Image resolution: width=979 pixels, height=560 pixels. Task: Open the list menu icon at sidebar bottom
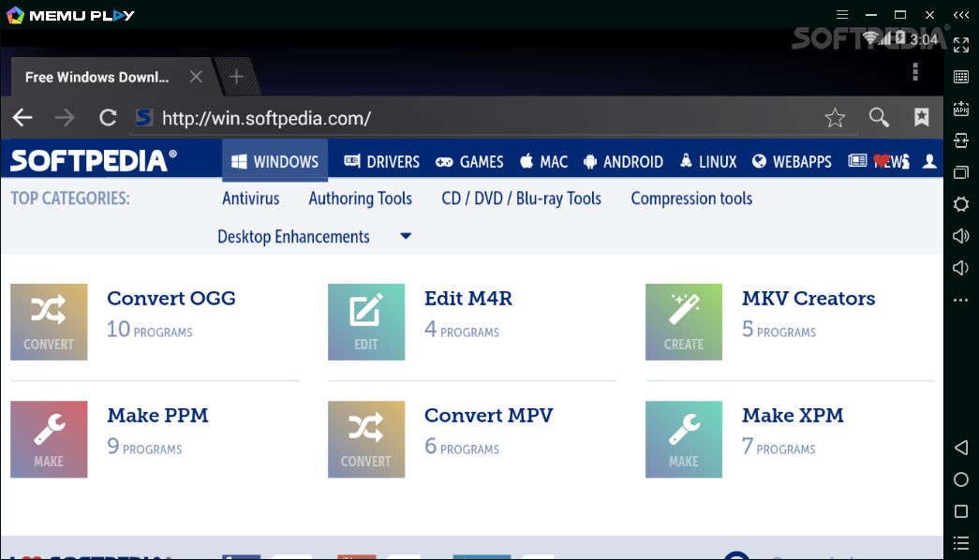point(961,543)
